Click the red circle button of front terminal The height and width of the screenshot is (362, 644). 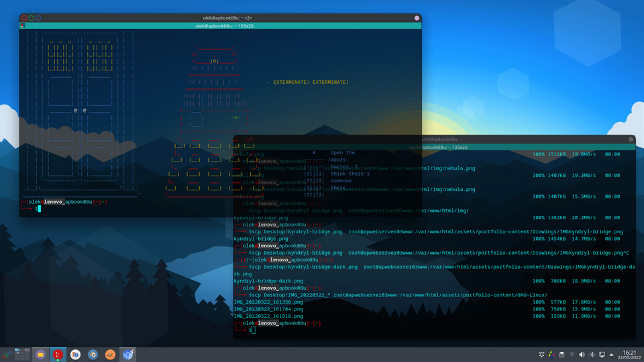24,18
